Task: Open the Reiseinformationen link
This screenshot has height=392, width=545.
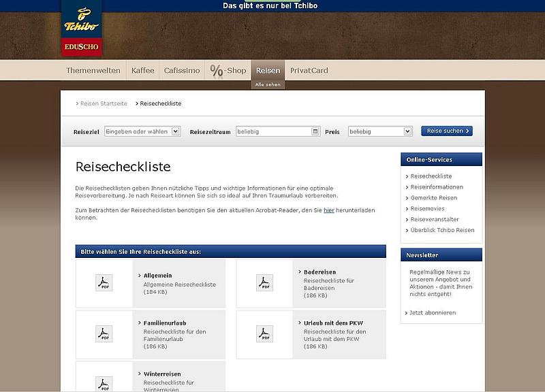Action: pyautogui.click(x=437, y=186)
